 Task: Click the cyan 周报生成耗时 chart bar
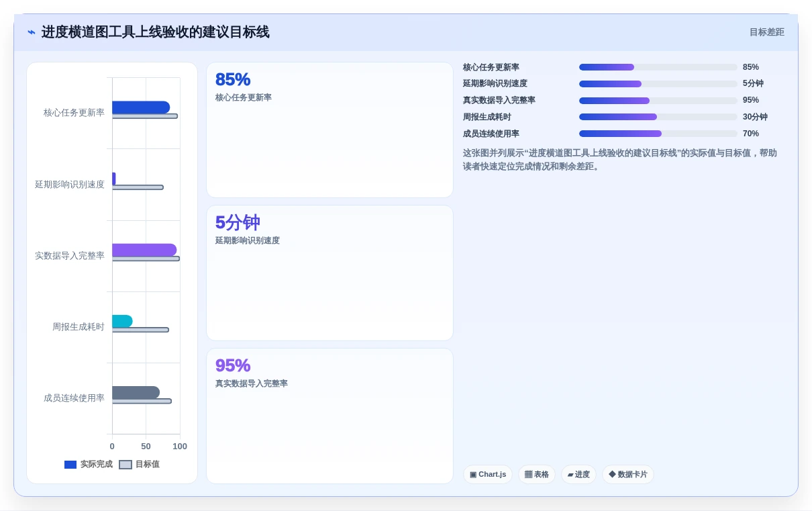click(x=122, y=321)
